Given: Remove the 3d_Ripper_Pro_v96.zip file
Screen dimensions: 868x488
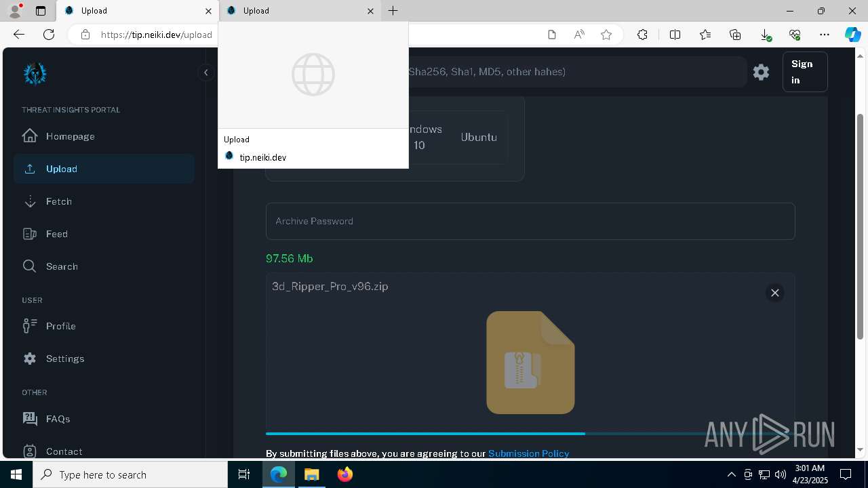Looking at the screenshot, I should point(774,293).
